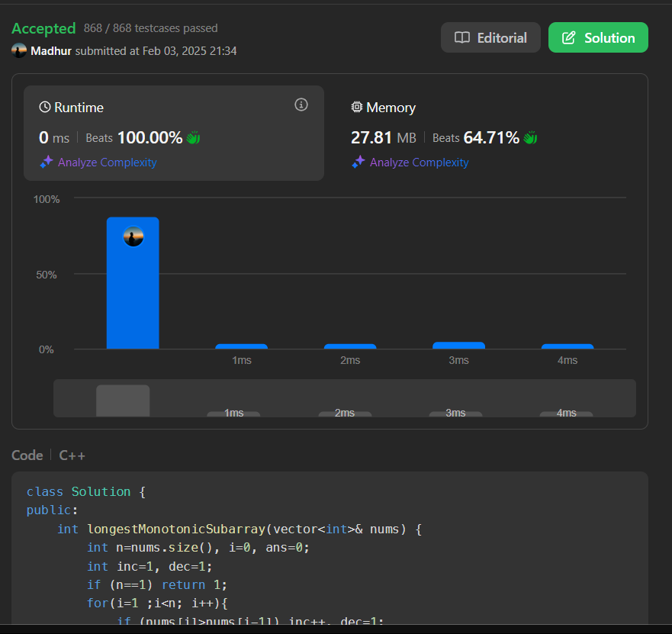Click the Accepted status text

click(43, 28)
